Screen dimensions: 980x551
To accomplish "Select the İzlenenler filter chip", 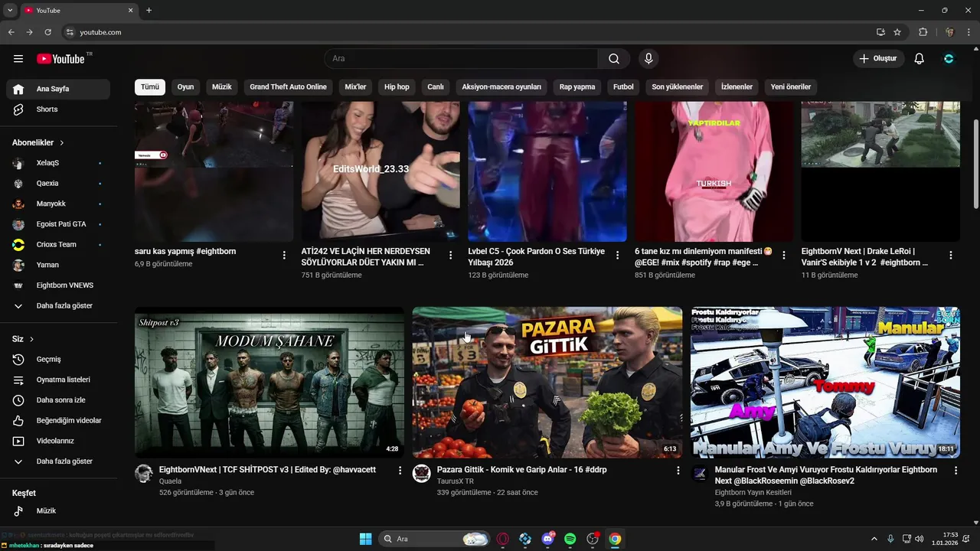I will (737, 87).
